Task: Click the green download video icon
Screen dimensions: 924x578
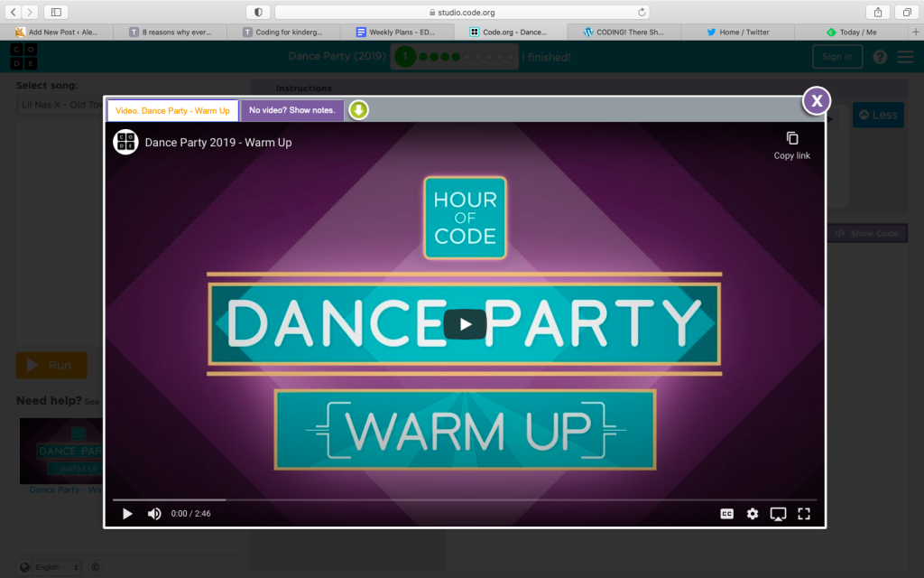Action: 358,109
